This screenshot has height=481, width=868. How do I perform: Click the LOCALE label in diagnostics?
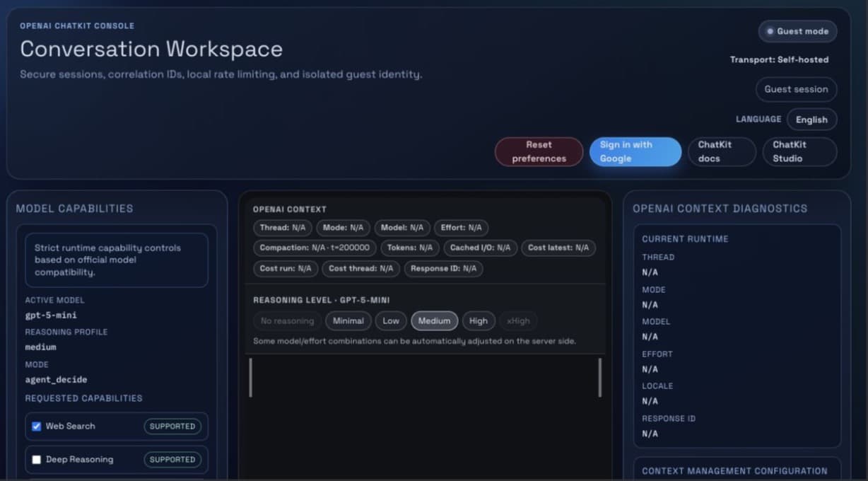657,386
